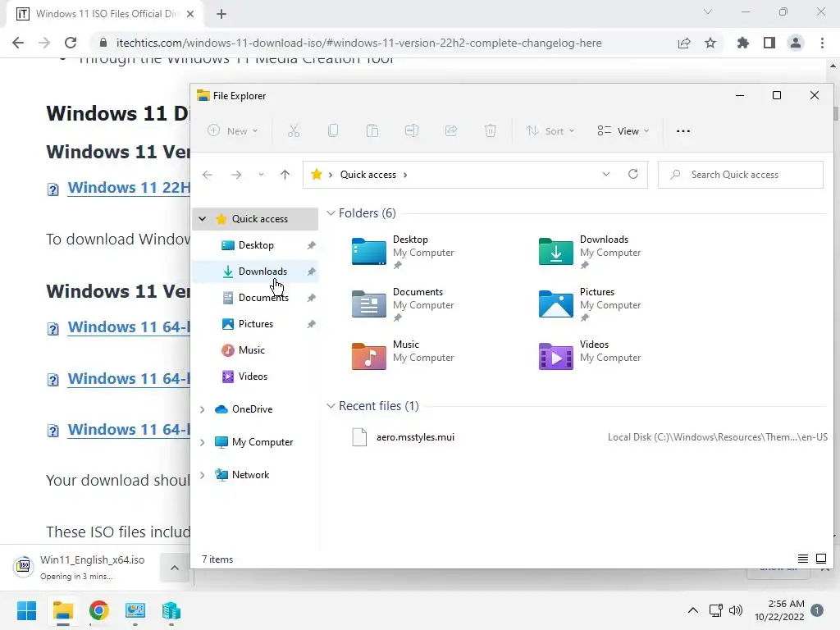Open the Chrome three-dot menu
840x630 pixels.
822,43
